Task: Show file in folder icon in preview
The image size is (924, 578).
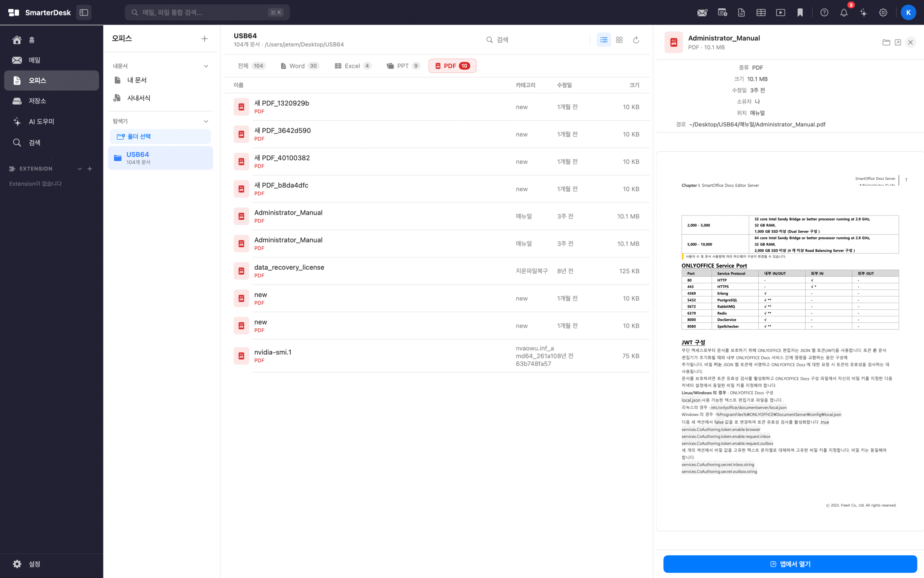Action: [x=886, y=43]
